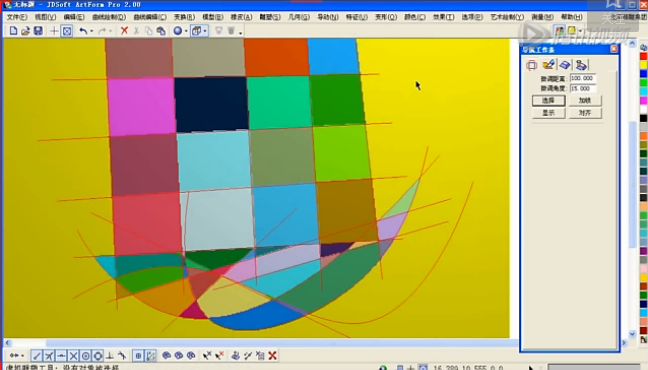
Task: Click the 100.000 distance input field
Action: 583,78
